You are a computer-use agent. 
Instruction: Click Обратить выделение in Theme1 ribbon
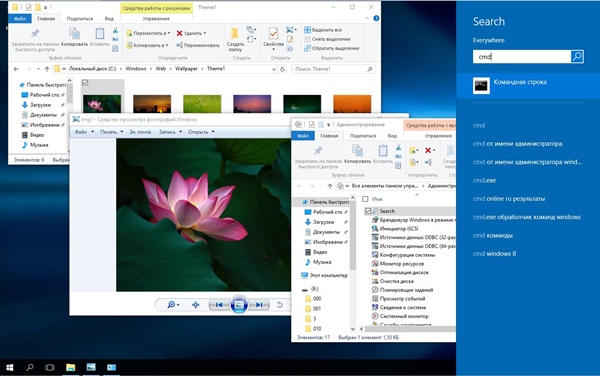(x=331, y=48)
